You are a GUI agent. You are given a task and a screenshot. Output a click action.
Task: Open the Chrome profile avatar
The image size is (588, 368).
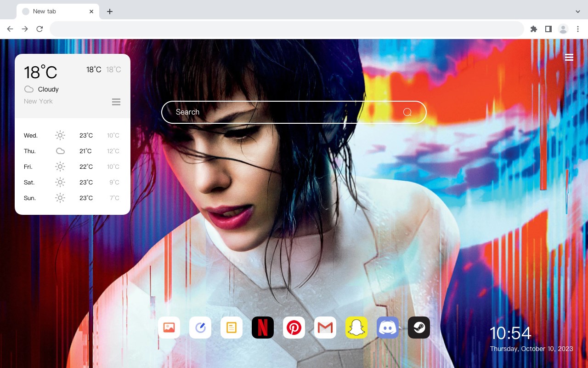click(x=563, y=29)
